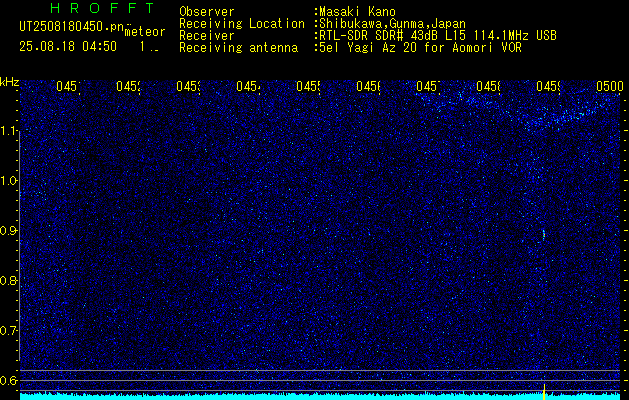The width and height of the screenshot is (629, 400).
Task: Click the 0452 time marker
Action: coord(128,86)
